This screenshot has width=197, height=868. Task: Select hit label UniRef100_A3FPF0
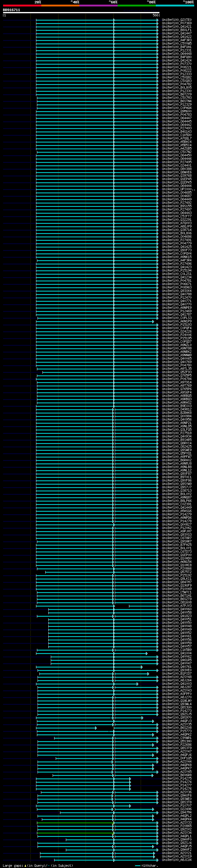(x=177, y=694)
